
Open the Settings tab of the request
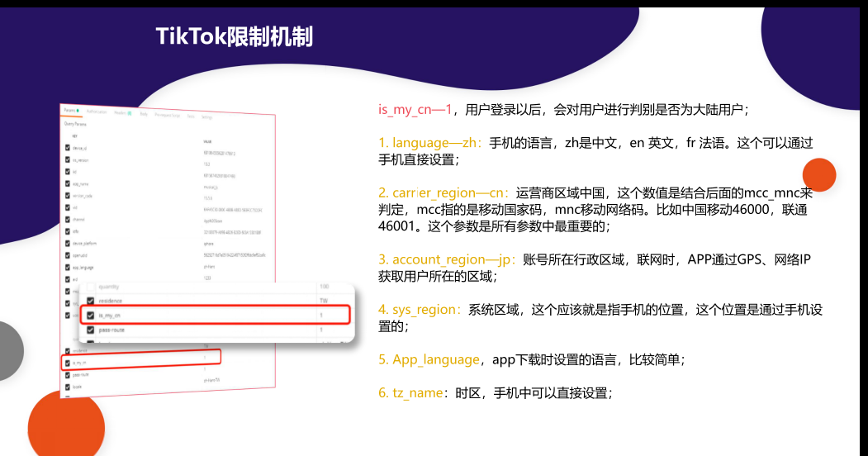coord(207,117)
